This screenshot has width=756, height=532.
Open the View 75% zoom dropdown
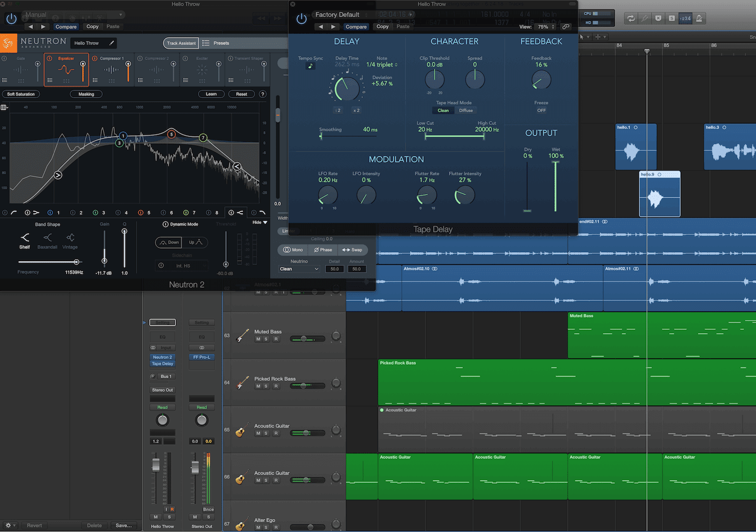pyautogui.click(x=545, y=27)
